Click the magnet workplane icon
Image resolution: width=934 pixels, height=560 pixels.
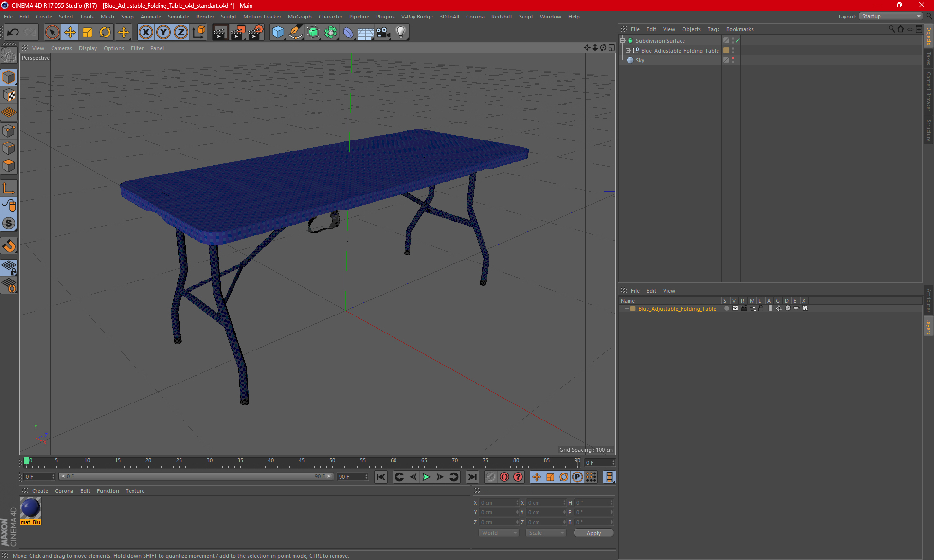[9, 246]
